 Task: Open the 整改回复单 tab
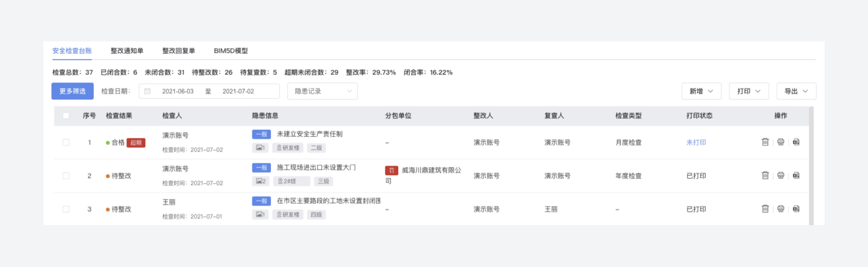click(178, 50)
